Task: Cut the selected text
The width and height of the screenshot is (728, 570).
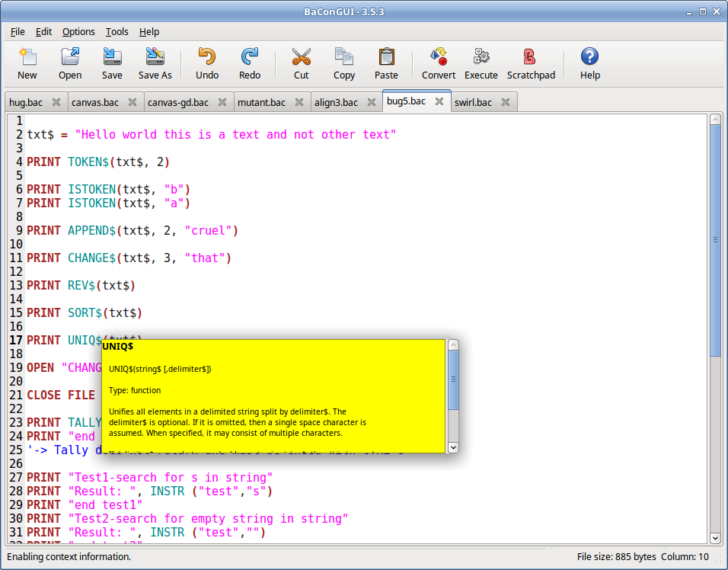Action: [302, 63]
